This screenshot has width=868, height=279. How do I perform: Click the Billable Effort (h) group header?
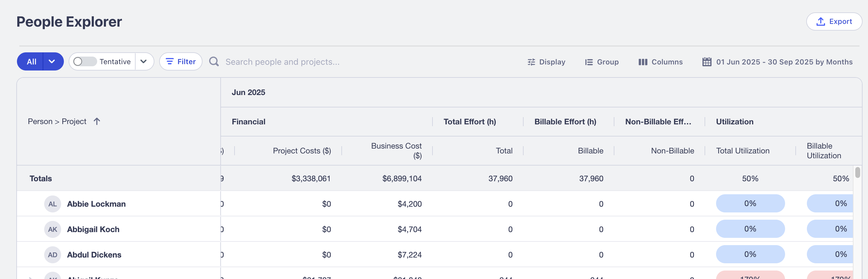point(565,122)
